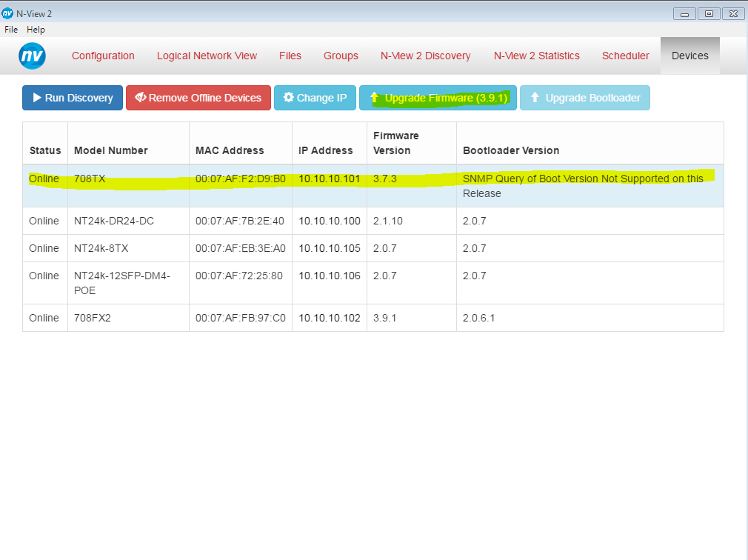Click the Remove Offline Devices button label
The image size is (748, 560).
[205, 98]
